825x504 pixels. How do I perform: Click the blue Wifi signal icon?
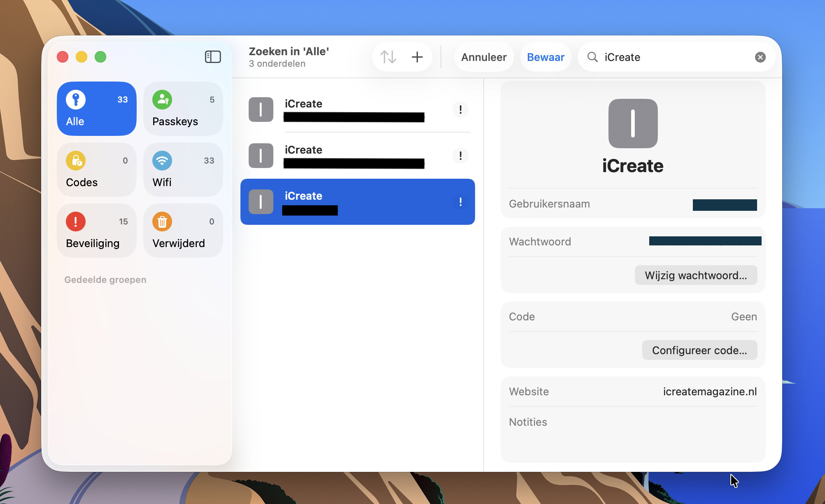click(x=162, y=161)
